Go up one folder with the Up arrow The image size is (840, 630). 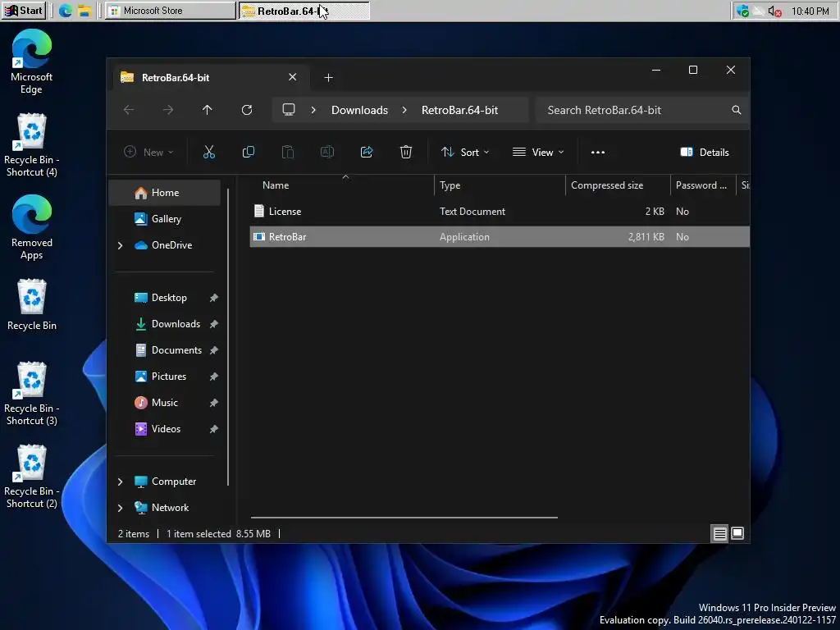click(x=208, y=110)
